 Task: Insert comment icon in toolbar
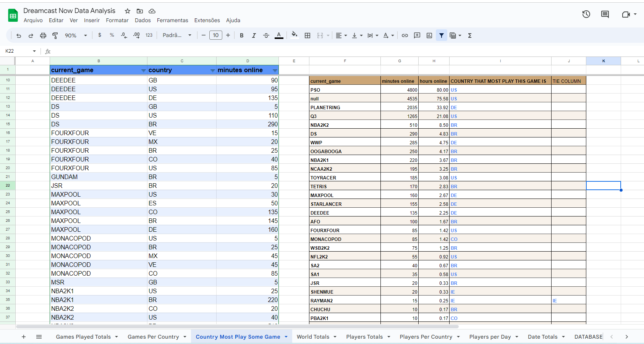coord(417,36)
